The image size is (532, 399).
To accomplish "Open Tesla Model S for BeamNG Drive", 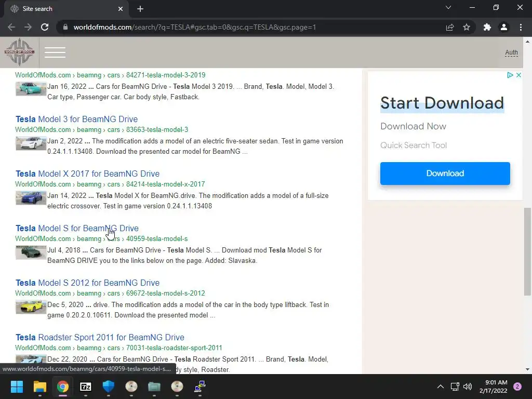I will coord(77,229).
